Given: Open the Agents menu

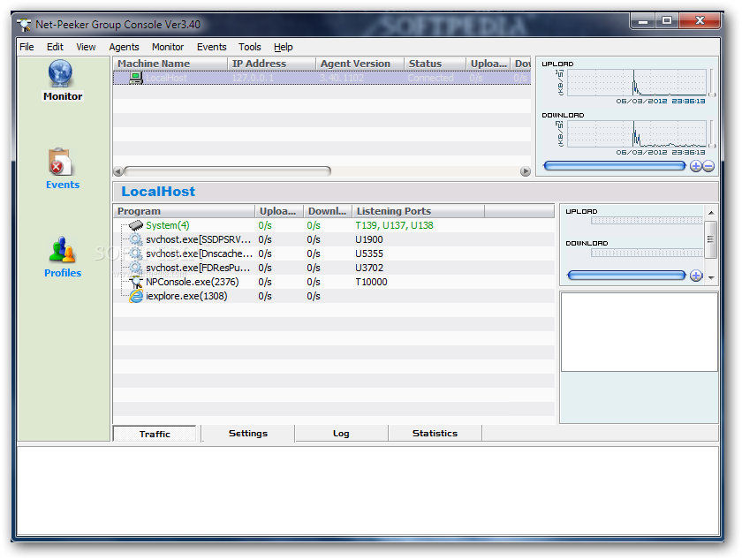Looking at the screenshot, I should click(124, 47).
